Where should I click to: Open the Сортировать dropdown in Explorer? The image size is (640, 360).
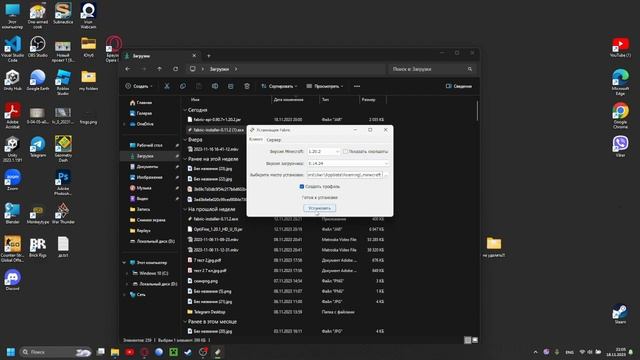pos(279,86)
